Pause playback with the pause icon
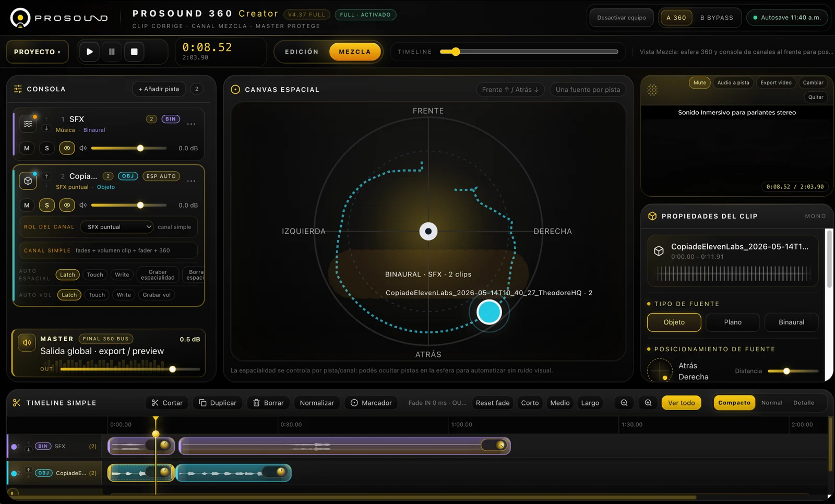The width and height of the screenshot is (835, 504). 112,52
